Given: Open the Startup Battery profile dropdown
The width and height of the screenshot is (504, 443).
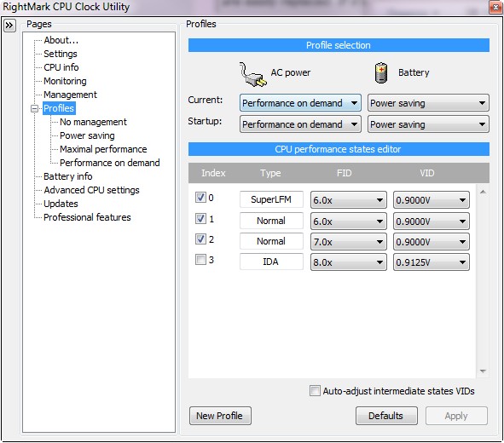Looking at the screenshot, I should point(428,124).
